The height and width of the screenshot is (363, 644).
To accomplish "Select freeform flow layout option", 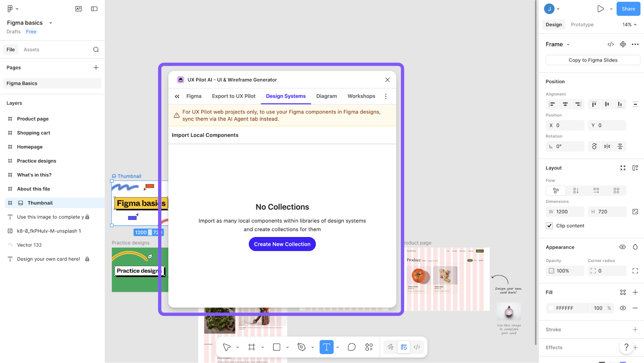I will (556, 191).
